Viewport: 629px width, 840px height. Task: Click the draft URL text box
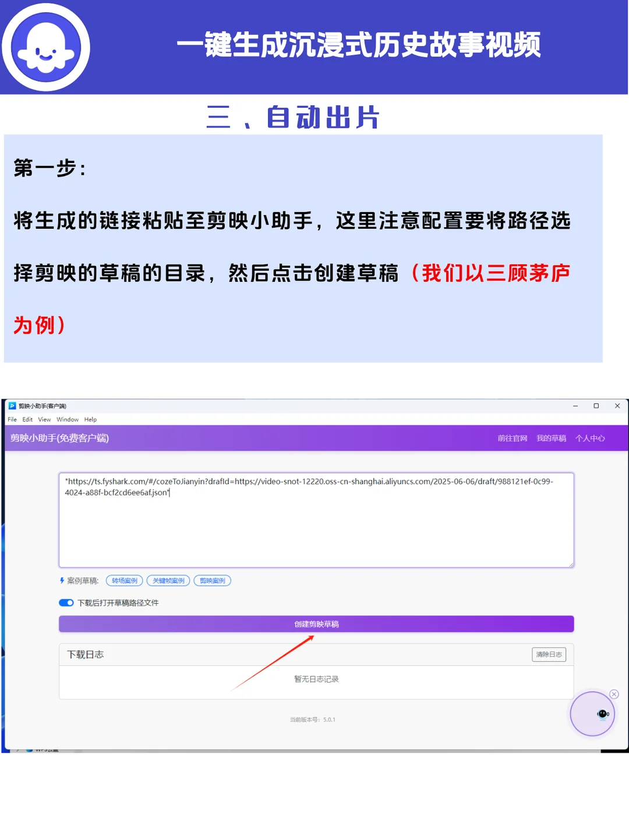point(316,520)
